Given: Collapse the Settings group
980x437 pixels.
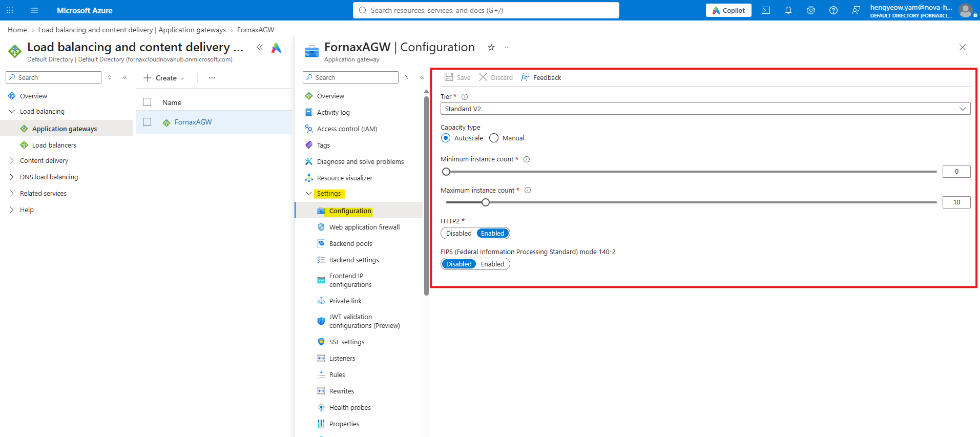Looking at the screenshot, I should [308, 194].
